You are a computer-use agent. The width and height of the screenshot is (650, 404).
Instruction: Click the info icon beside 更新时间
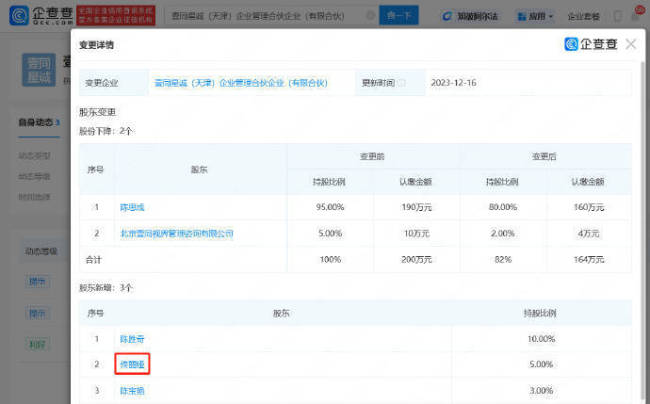(x=401, y=83)
